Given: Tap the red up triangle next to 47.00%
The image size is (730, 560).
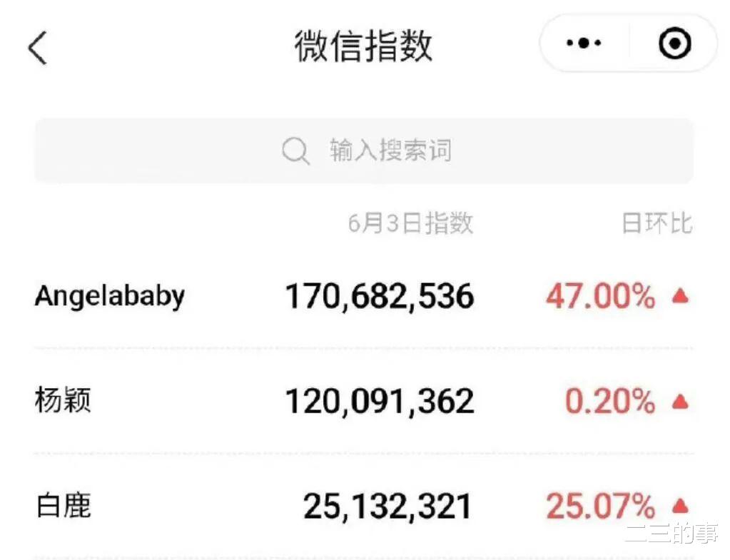Looking at the screenshot, I should [680, 295].
